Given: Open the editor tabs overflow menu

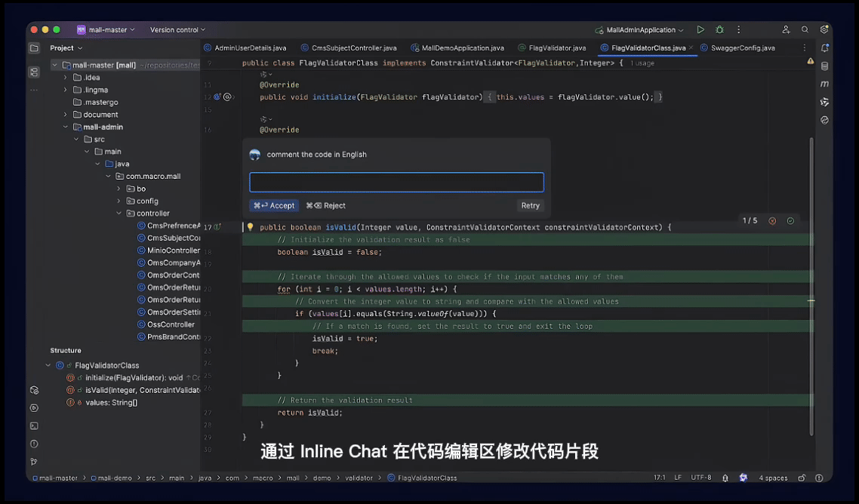Looking at the screenshot, I should pyautogui.click(x=804, y=48).
